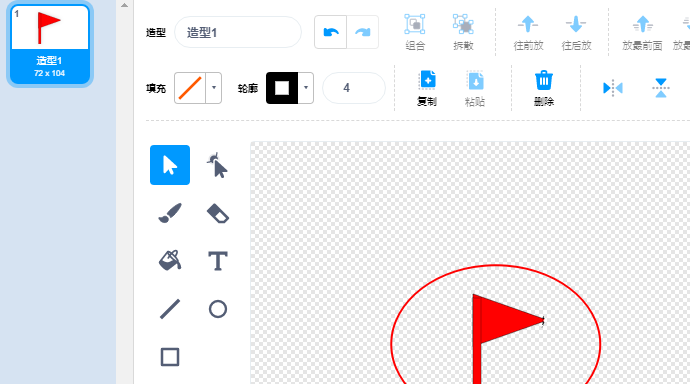This screenshot has height=384, width=690.
Task: Flip the shape horizontally
Action: pyautogui.click(x=613, y=88)
